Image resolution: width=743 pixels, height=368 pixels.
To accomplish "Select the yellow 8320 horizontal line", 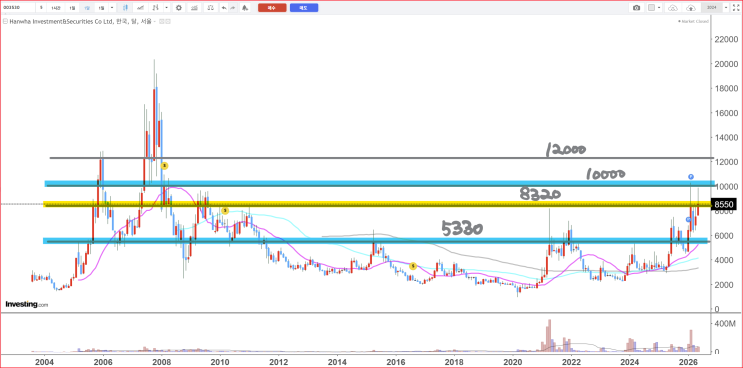I will tap(377, 204).
